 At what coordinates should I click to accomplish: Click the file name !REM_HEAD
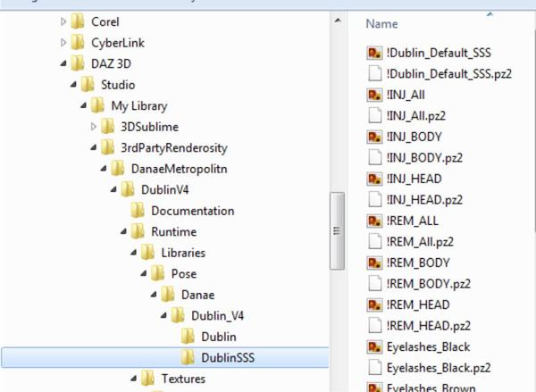click(418, 304)
